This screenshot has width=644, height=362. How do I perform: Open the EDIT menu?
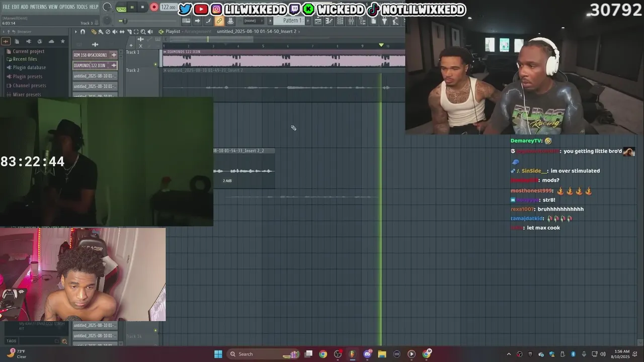tap(16, 7)
